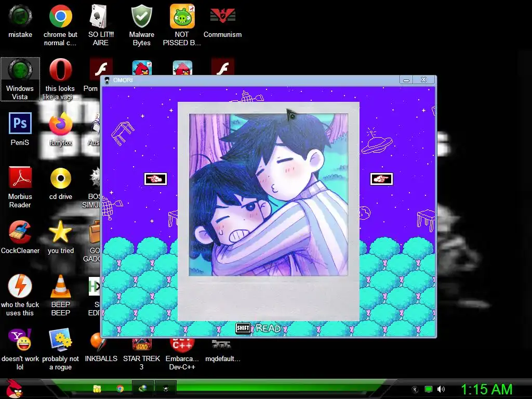This screenshot has width=532, height=399.
Task: Open the Angry Bird start button
Action: click(x=14, y=389)
